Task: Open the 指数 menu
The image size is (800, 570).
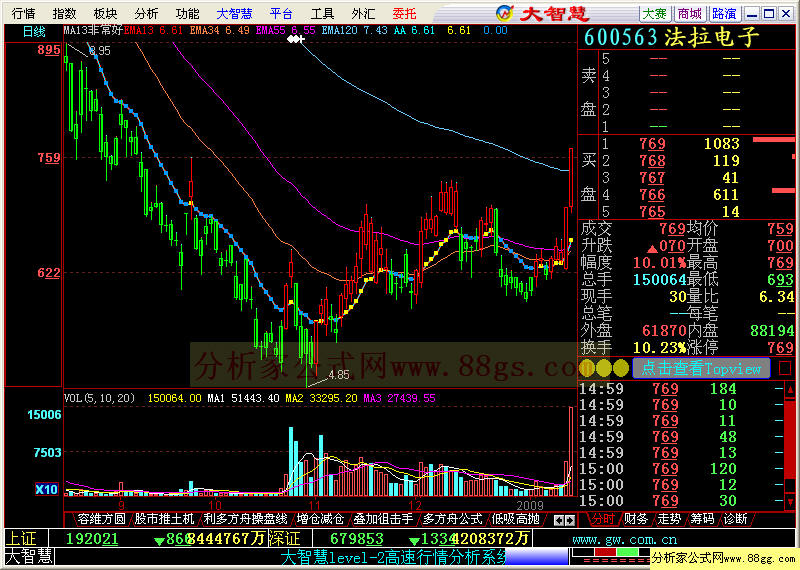Action: 64,14
